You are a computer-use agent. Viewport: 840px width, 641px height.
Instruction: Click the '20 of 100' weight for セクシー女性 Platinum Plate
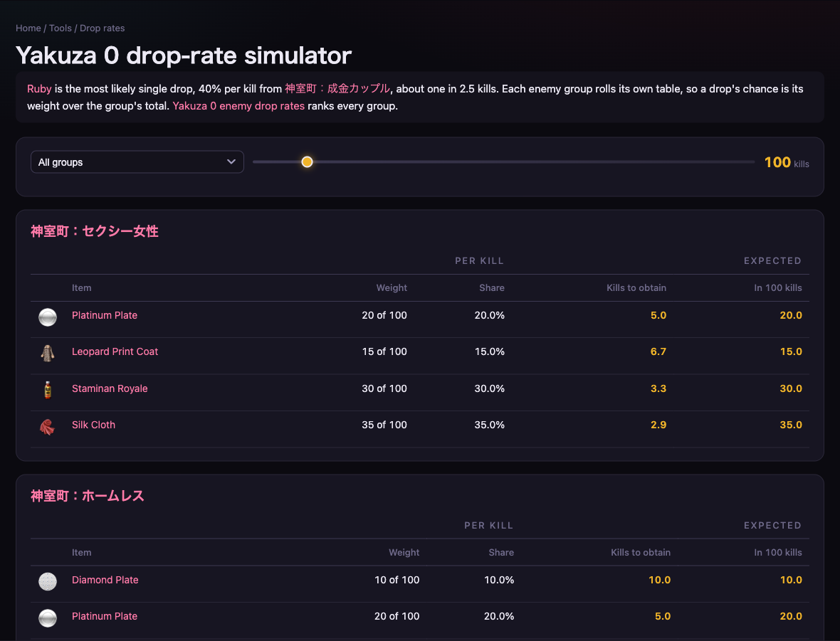(384, 315)
